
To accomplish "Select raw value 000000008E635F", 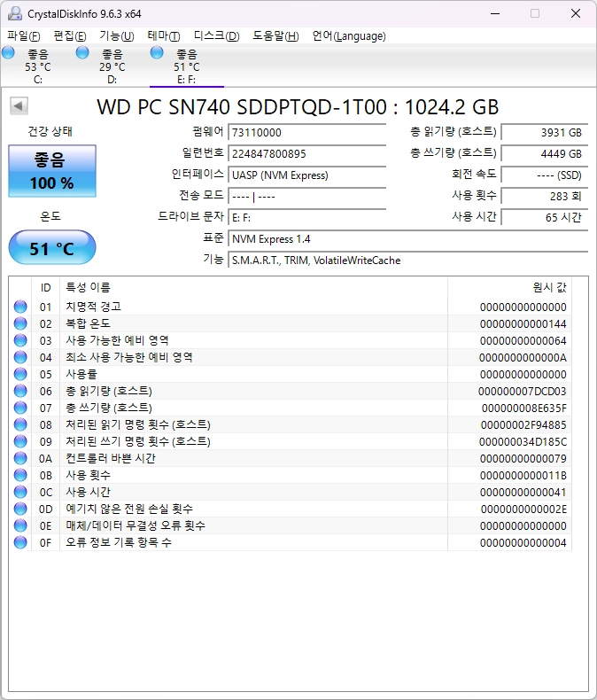I will coord(523,408).
